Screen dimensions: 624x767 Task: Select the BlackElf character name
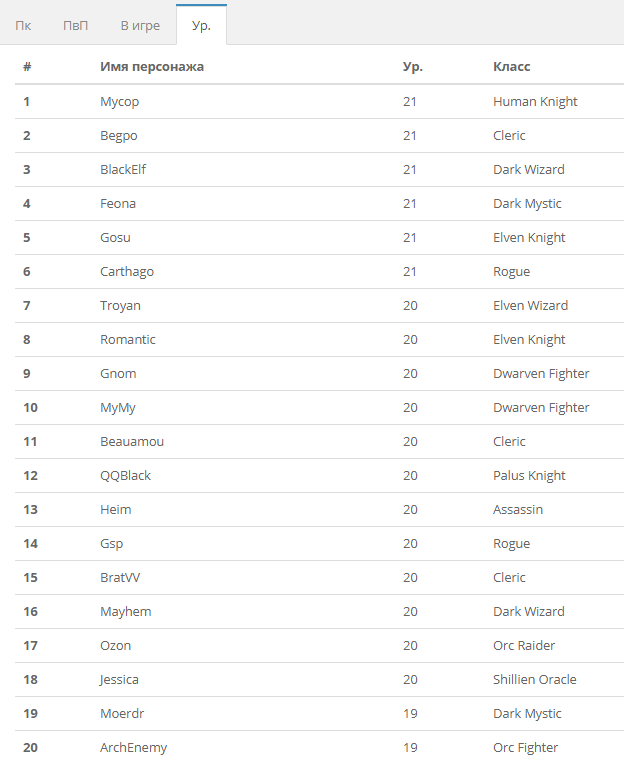point(123,170)
